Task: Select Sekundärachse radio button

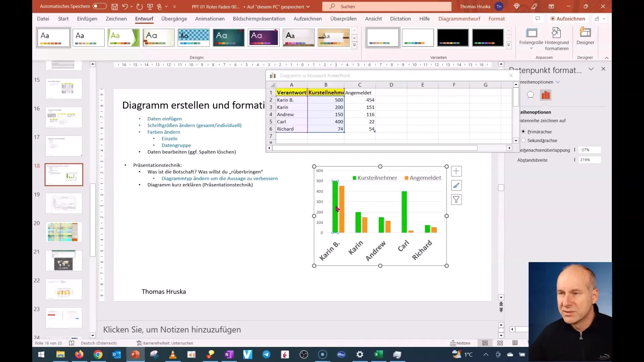Action: 523,140
